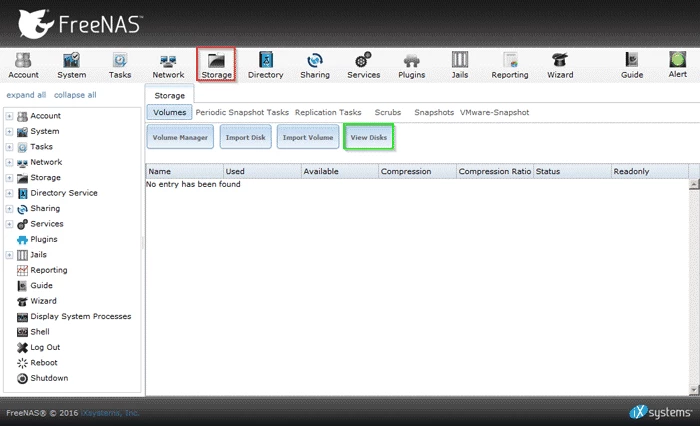Sort by the Used column header
700x426 pixels.
pos(262,171)
